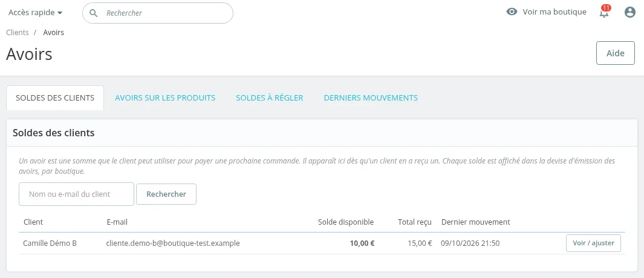The image size is (644, 278).
Task: Open the notifications bell icon
Action: 603,12
